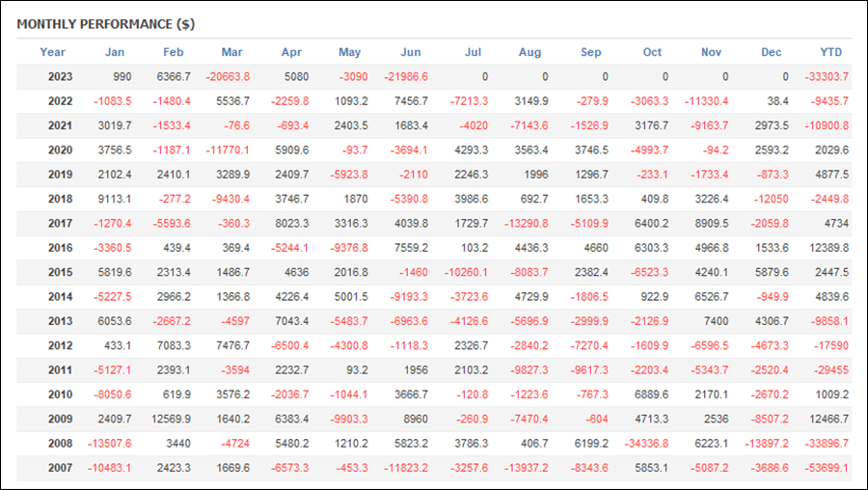Click the YTD column header
The height and width of the screenshot is (490, 868).
click(831, 52)
